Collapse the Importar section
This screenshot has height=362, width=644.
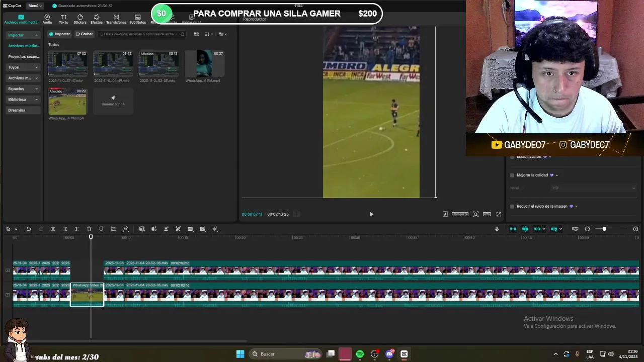coord(36,35)
